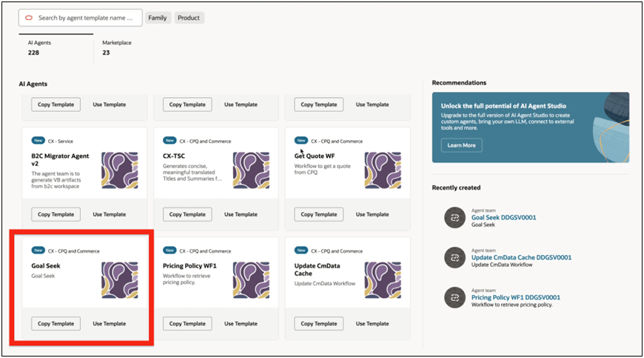Click agent team icon beside Update CmData Cache DDGSV0001
This screenshot has height=358, width=644.
point(455,257)
